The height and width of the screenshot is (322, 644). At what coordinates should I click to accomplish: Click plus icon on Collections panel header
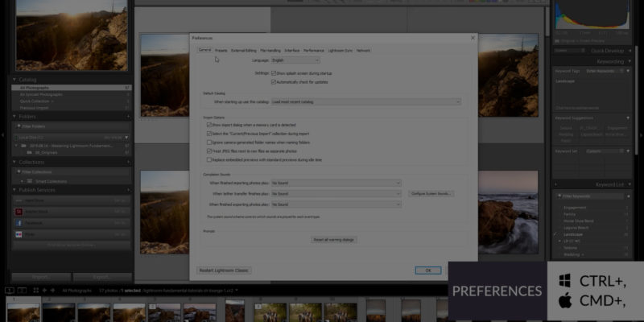tap(129, 163)
